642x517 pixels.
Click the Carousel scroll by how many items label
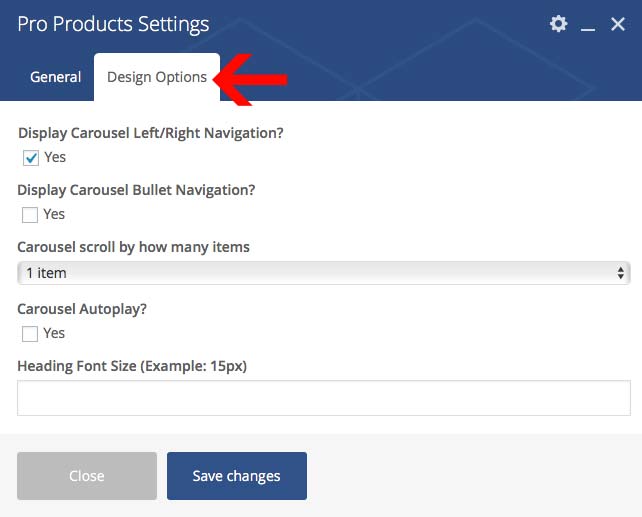(x=134, y=247)
